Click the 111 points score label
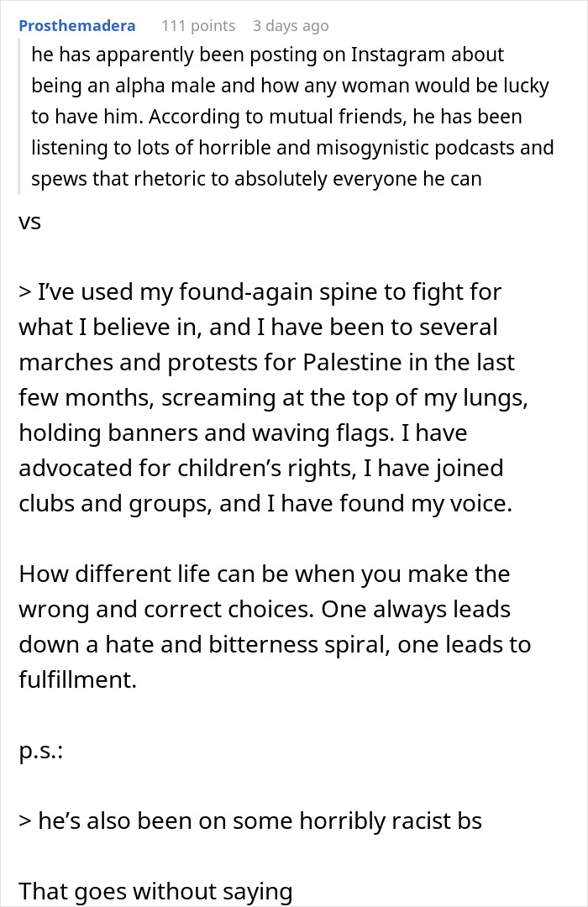Screen dimensions: 588x907 [x=198, y=26]
